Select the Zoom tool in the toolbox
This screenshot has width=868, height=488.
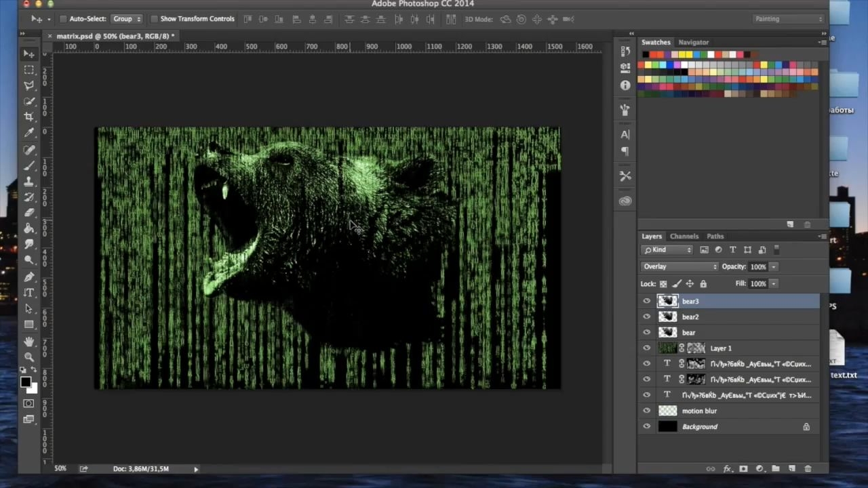click(28, 357)
